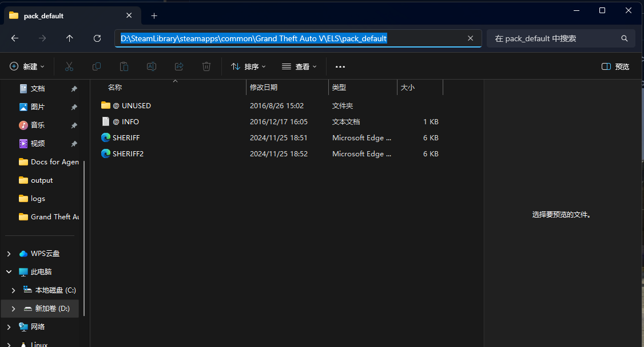Click the navigation pane scrollbar
The height and width of the screenshot is (347, 644).
[x=84, y=238]
